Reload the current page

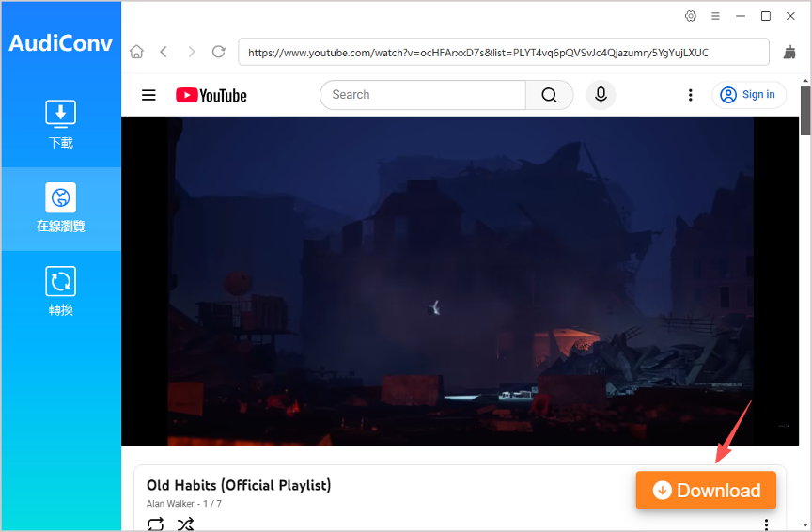point(219,52)
